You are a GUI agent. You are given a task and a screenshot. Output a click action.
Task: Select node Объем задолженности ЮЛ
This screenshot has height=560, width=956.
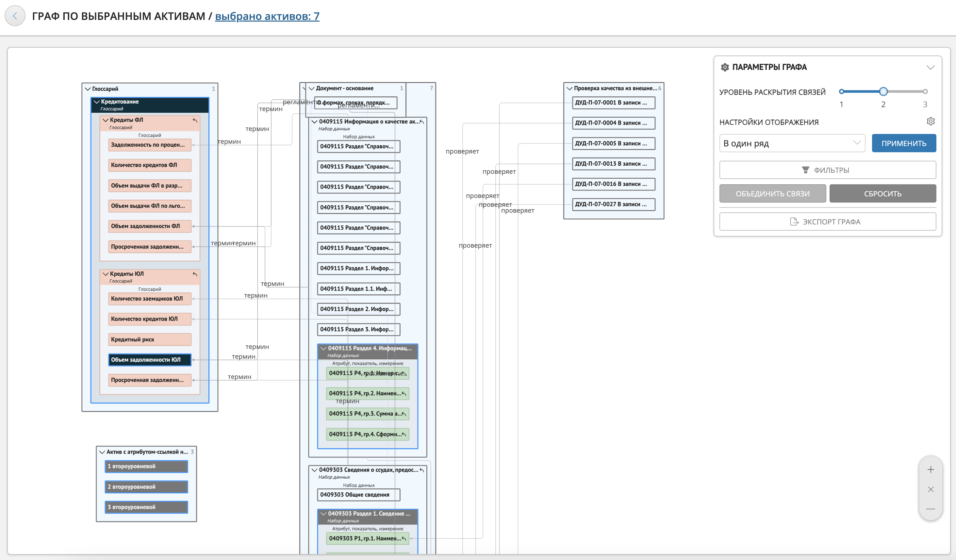(x=149, y=360)
